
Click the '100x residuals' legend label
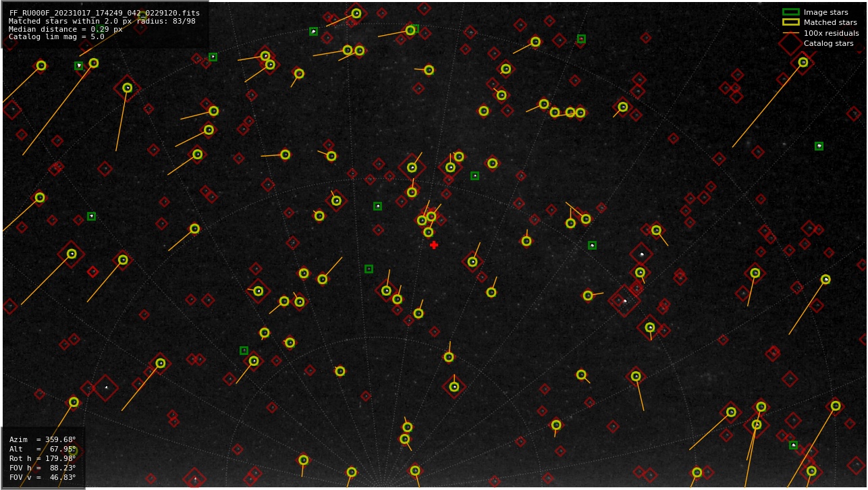[831, 33]
